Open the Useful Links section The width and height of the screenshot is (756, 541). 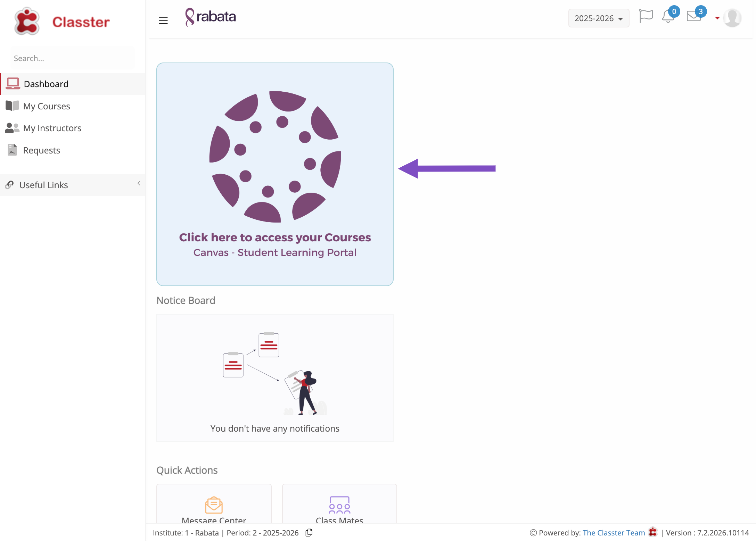click(x=73, y=185)
